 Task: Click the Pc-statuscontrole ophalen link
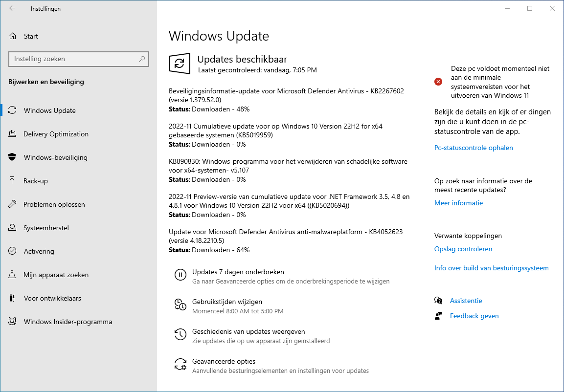tap(474, 148)
